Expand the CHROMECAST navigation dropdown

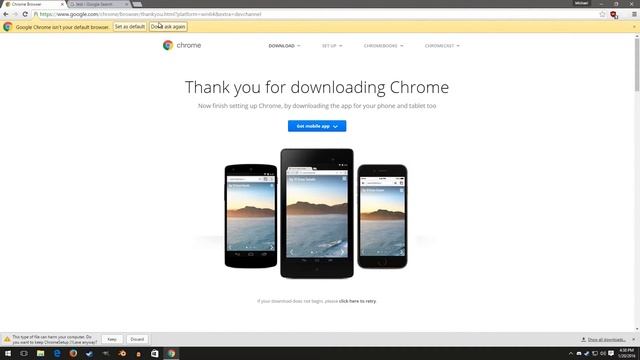point(442,46)
